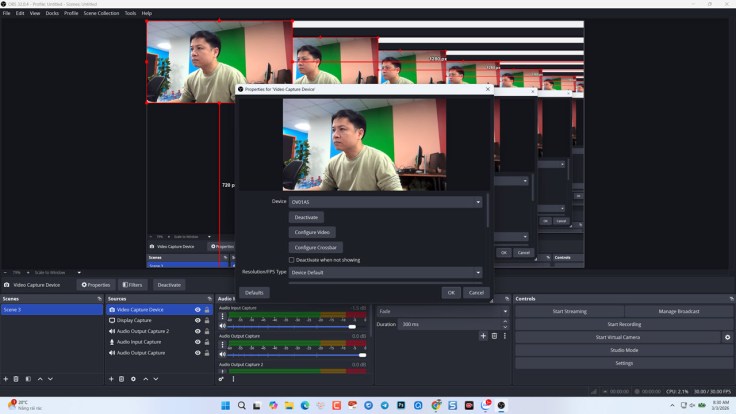Open taskbar Search icon
The height and width of the screenshot is (414, 736).
click(x=241, y=406)
